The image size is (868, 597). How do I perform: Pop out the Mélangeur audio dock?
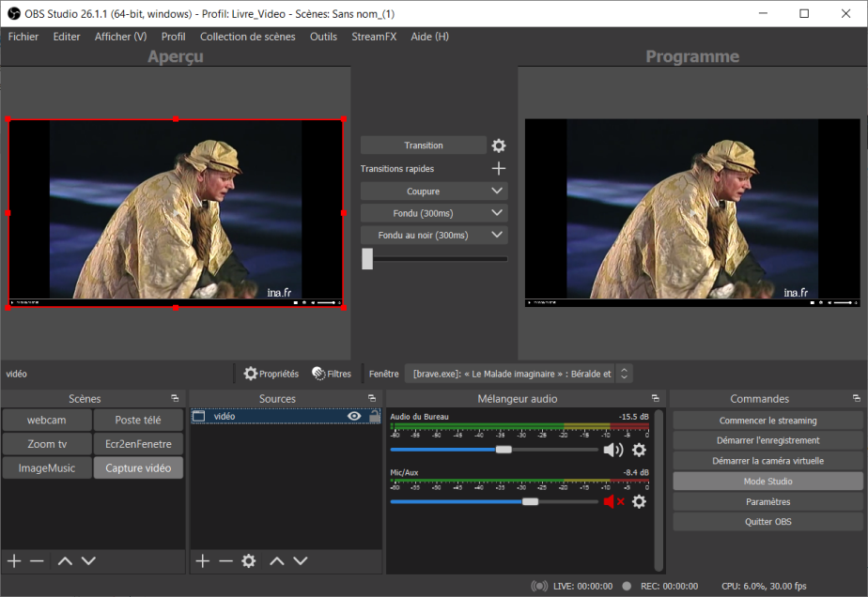pos(656,398)
